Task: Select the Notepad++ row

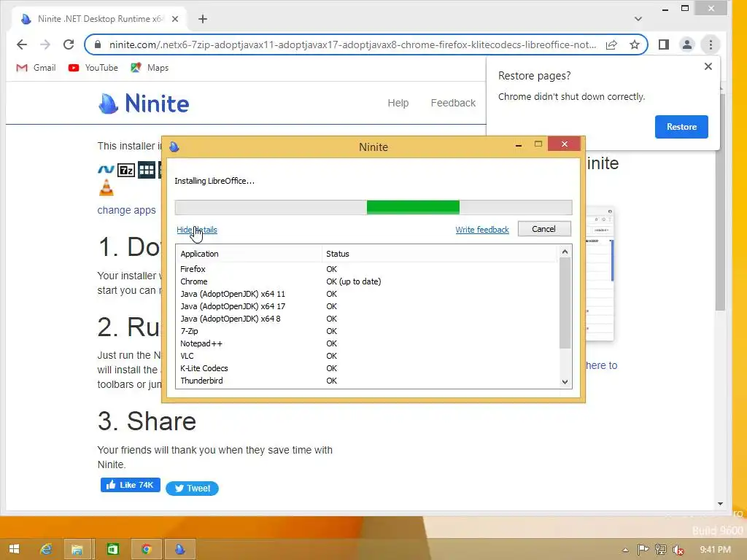Action: pos(367,343)
